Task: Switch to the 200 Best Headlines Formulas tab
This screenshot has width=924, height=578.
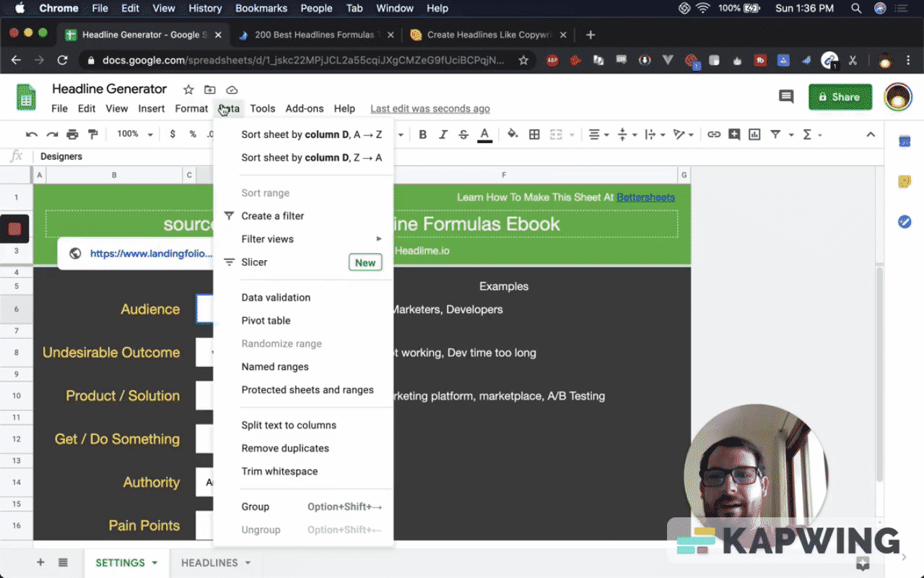Action: [x=315, y=35]
